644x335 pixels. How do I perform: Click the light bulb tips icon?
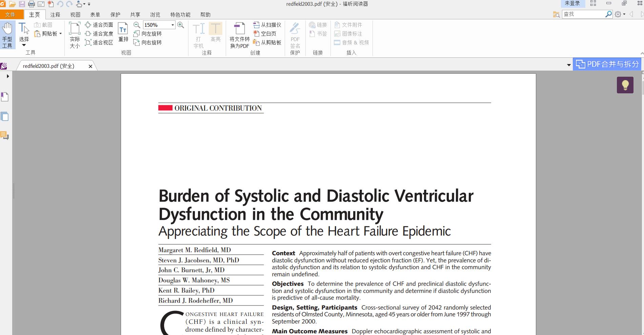pyautogui.click(x=625, y=85)
